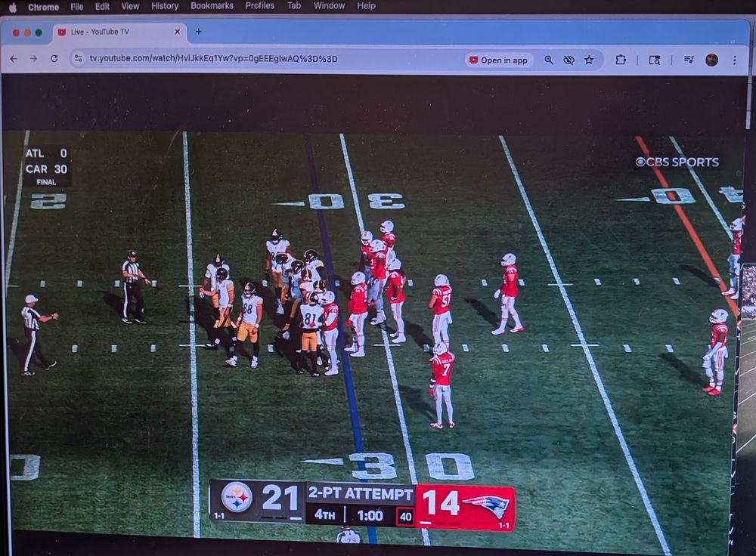Close the Live - YouTube TV tab
The height and width of the screenshot is (556, 756).
[x=177, y=32]
